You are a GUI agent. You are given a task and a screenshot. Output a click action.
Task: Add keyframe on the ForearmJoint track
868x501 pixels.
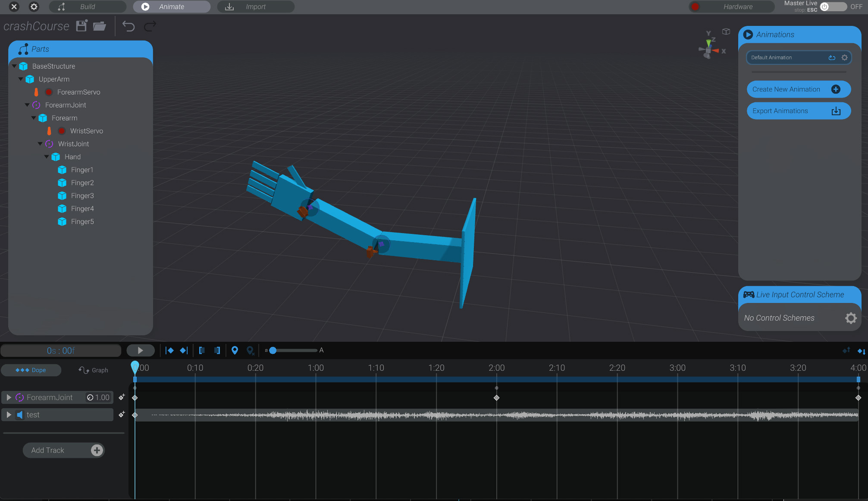coord(122,396)
